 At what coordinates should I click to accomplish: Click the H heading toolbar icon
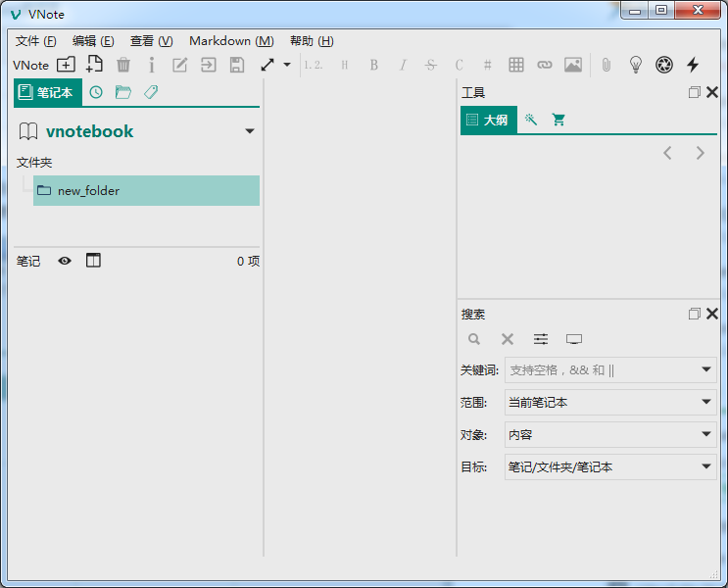click(x=345, y=65)
